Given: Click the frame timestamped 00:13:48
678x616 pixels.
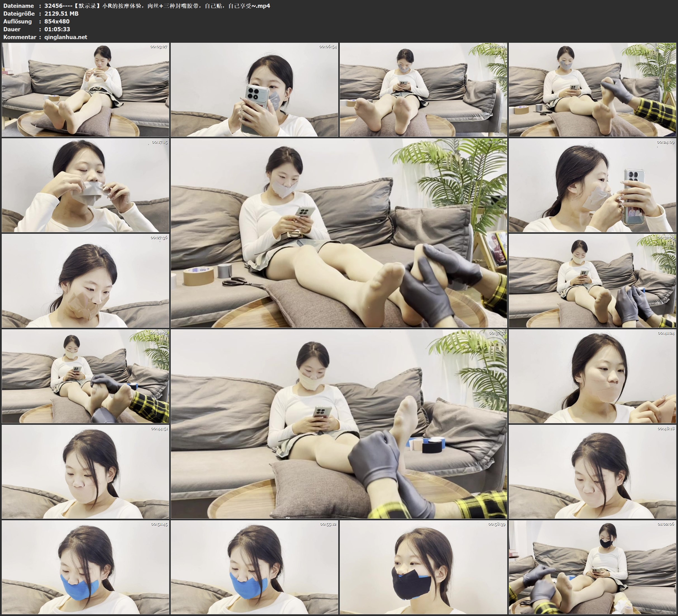Looking at the screenshot, I should point(592,89).
